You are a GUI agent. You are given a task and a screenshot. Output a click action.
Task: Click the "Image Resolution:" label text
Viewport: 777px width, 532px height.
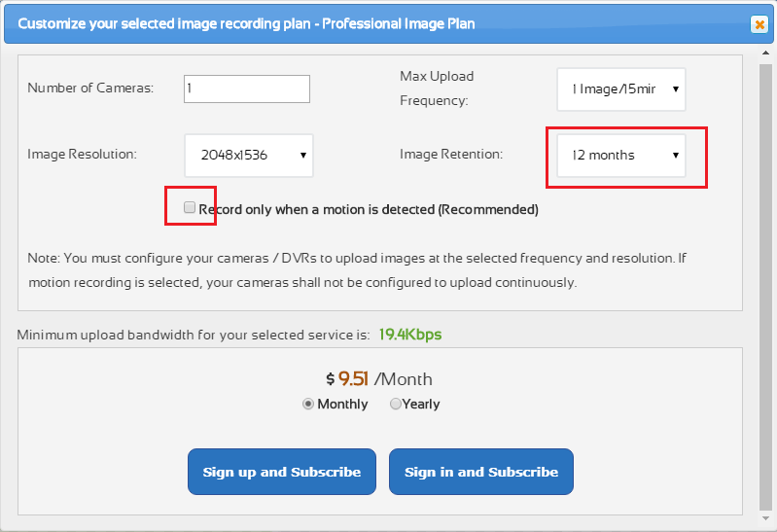point(83,155)
